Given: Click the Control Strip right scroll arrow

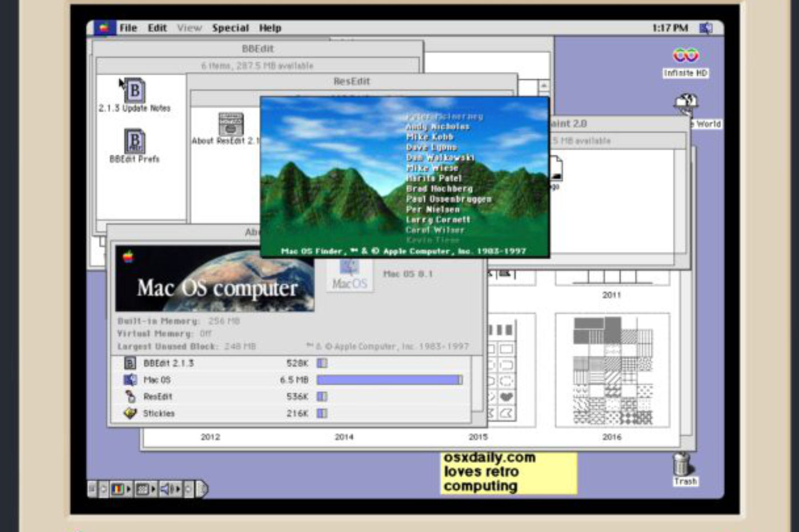Looking at the screenshot, I should (189, 489).
